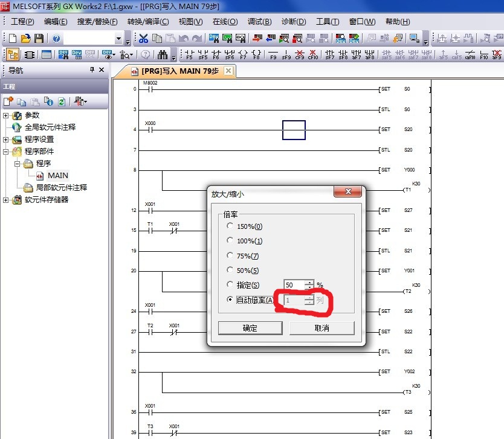Click the Save floppy disk icon

tap(39, 39)
